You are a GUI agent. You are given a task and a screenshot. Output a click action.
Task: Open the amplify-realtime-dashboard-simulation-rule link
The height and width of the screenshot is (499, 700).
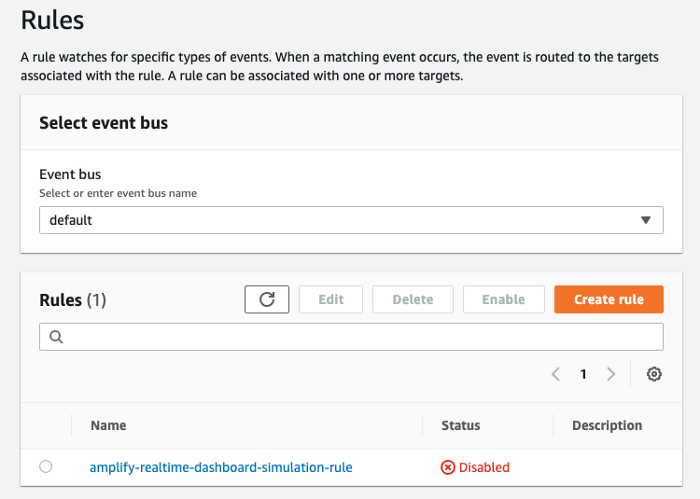(221, 467)
